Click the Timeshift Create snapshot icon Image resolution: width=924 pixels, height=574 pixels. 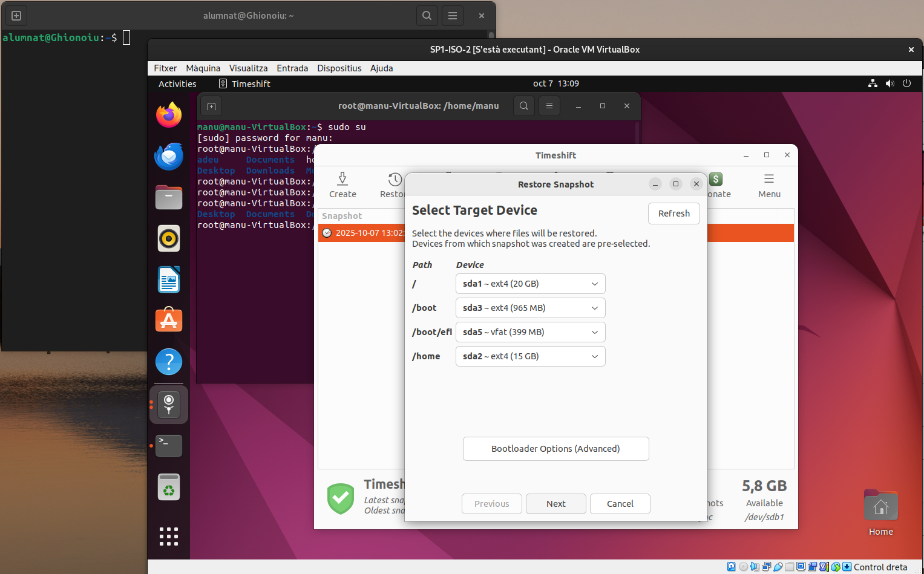342,179
